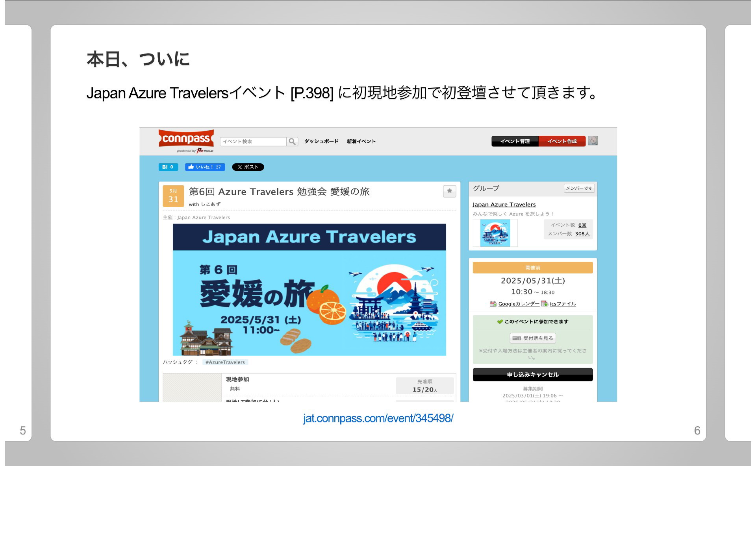Open 新着イベント menu item

(x=361, y=141)
